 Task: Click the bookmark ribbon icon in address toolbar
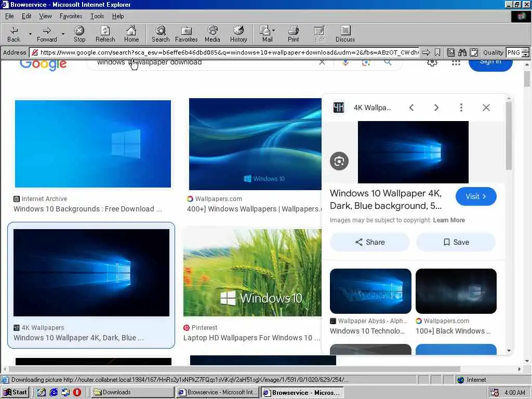tap(437, 52)
